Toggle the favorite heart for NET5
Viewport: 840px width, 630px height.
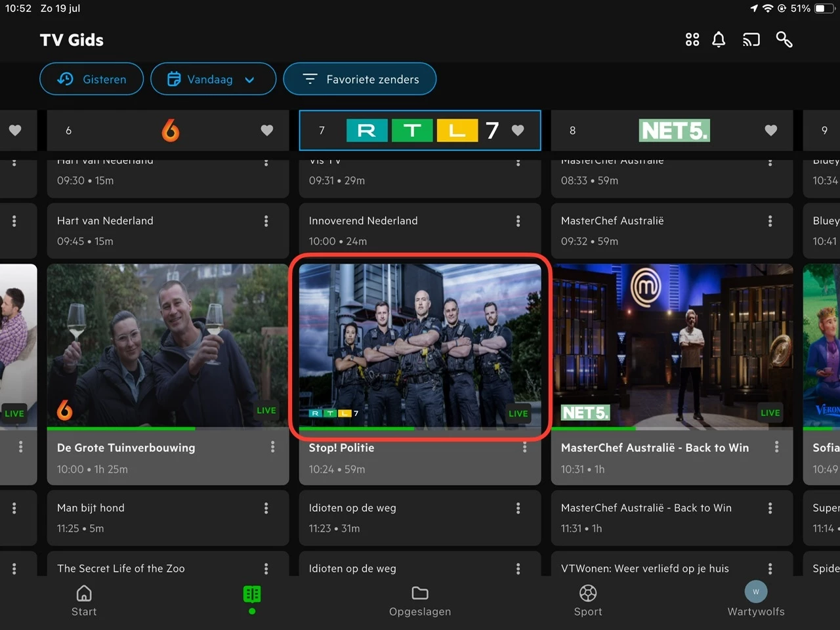[771, 131]
